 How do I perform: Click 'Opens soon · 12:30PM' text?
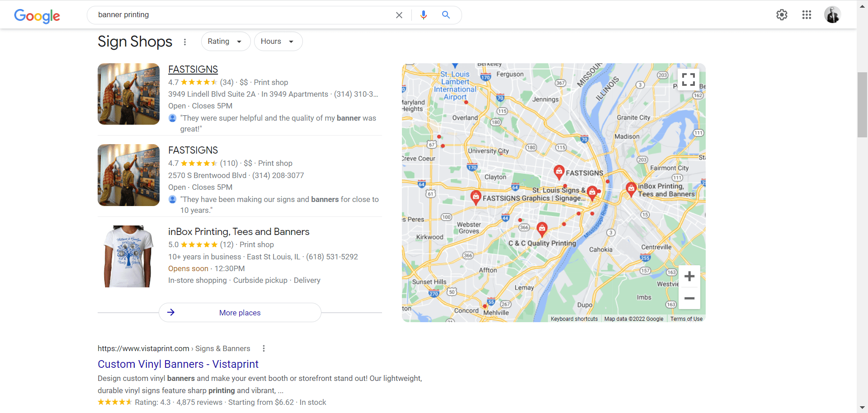[206, 268]
